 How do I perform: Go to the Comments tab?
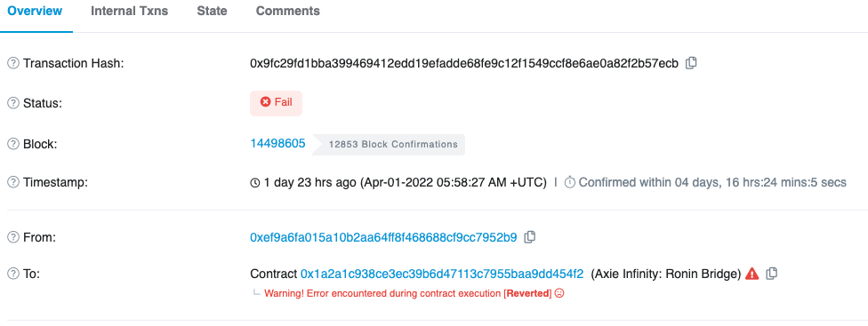(288, 11)
